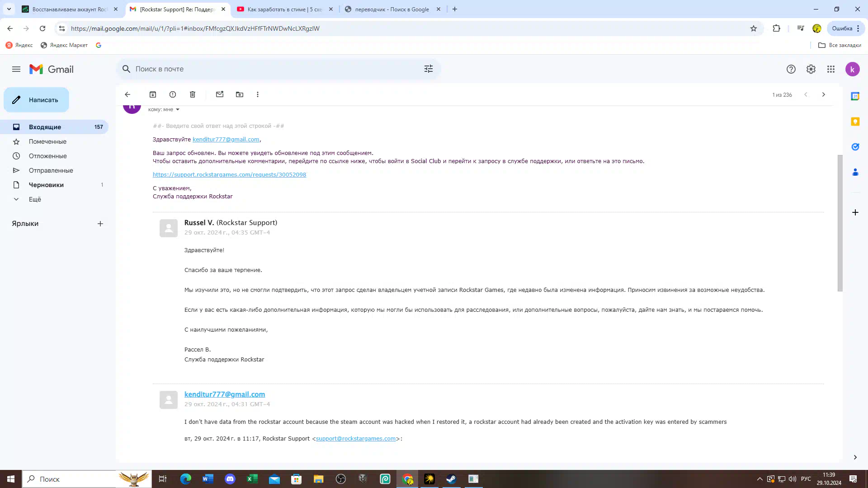The width and height of the screenshot is (868, 488).
Task: Switch to 'переводчик - Поиск в Google' tab
Action: (x=392, y=9)
